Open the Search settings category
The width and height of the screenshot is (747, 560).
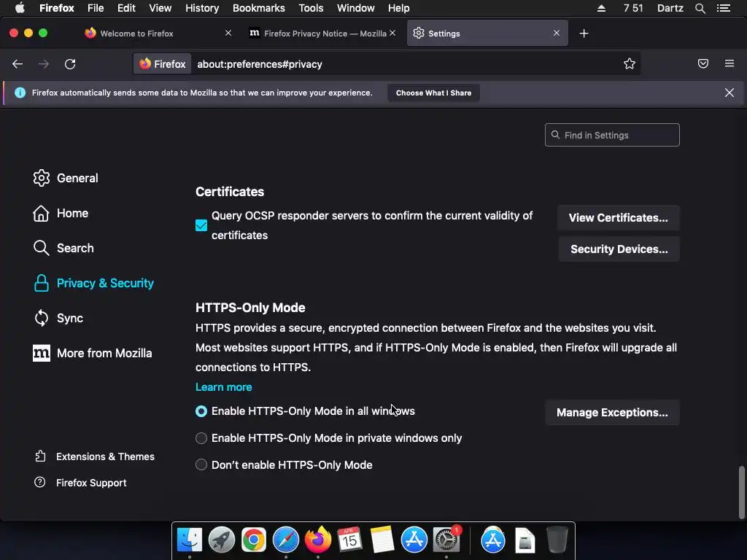coord(63,248)
